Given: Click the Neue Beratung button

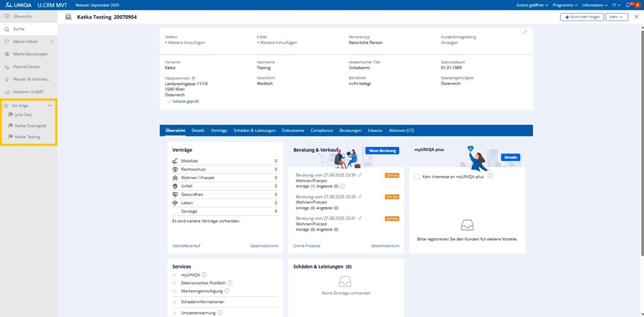Looking at the screenshot, I should point(382,151).
